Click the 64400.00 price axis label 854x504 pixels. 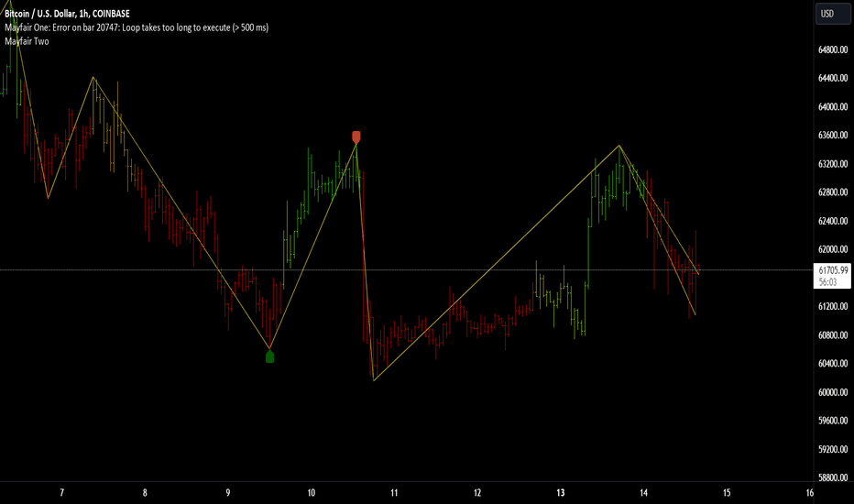pyautogui.click(x=833, y=78)
